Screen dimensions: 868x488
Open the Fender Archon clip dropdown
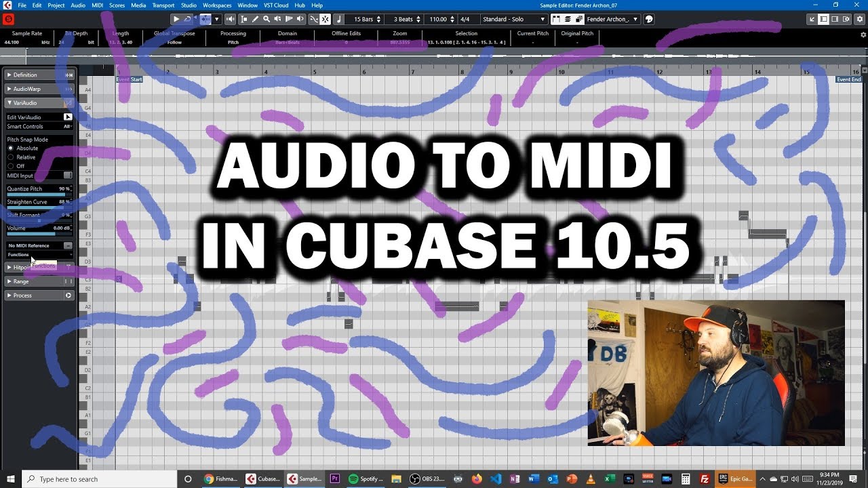[612, 19]
